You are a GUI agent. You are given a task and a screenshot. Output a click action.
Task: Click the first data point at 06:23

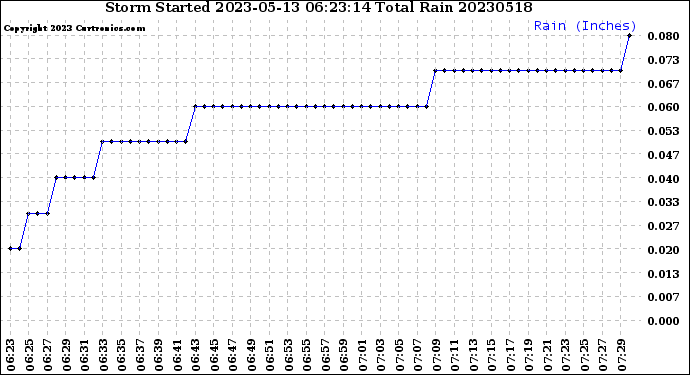click(11, 249)
